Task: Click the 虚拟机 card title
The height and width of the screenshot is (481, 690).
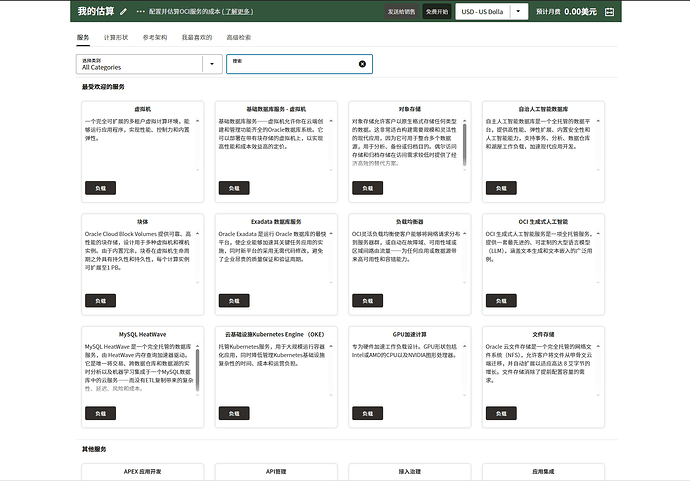Action: 143,109
